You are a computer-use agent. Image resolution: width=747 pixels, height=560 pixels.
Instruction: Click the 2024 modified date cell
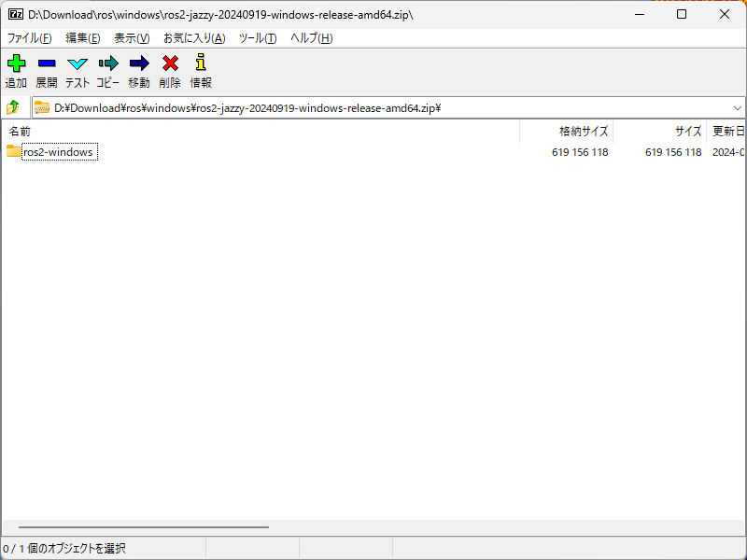tap(728, 152)
